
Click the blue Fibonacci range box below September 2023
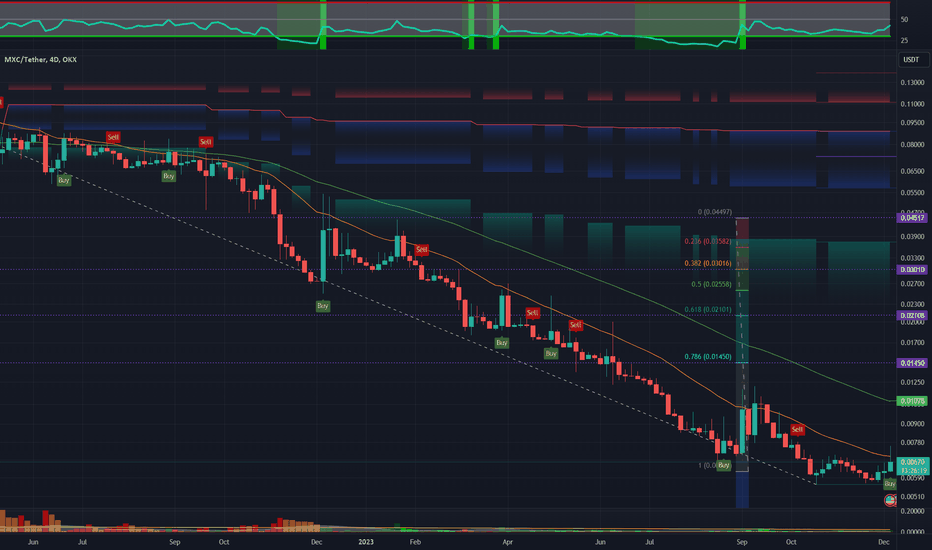742,490
